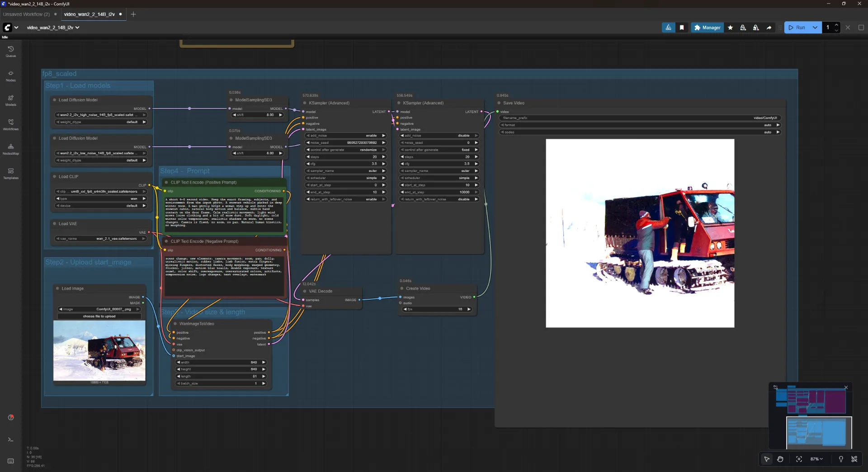Click the bookmark icon in top toolbar
The height and width of the screenshot is (472, 868).
682,28
